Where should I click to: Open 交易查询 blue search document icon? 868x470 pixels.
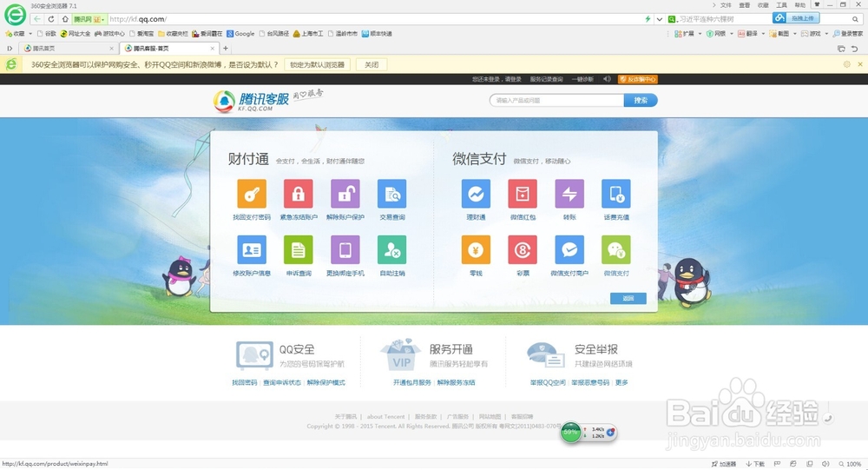point(392,194)
